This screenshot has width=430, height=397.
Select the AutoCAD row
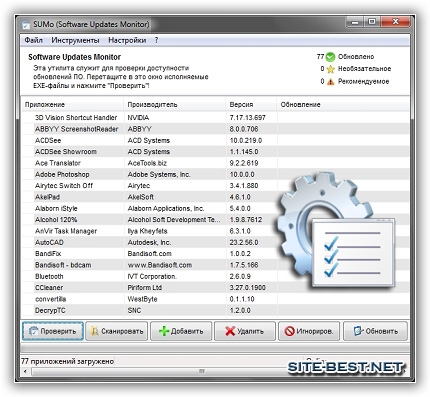216,242
